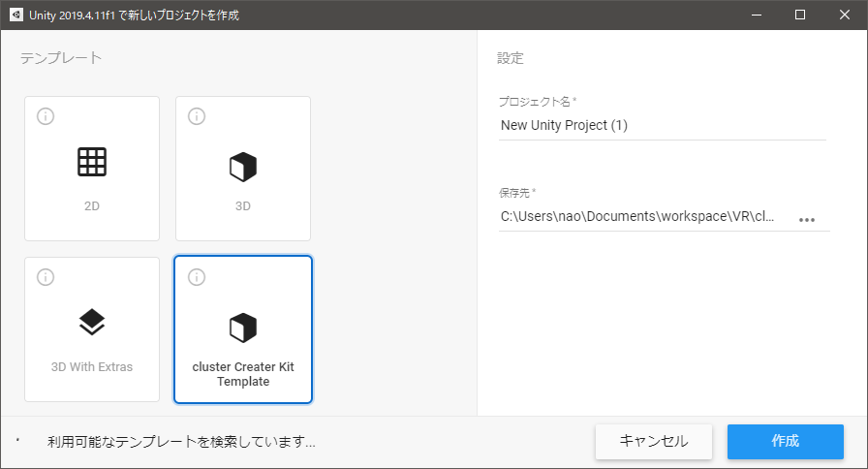Viewport: 868px width, 469px height.
Task: Show info for the 2D template
Action: (46, 116)
